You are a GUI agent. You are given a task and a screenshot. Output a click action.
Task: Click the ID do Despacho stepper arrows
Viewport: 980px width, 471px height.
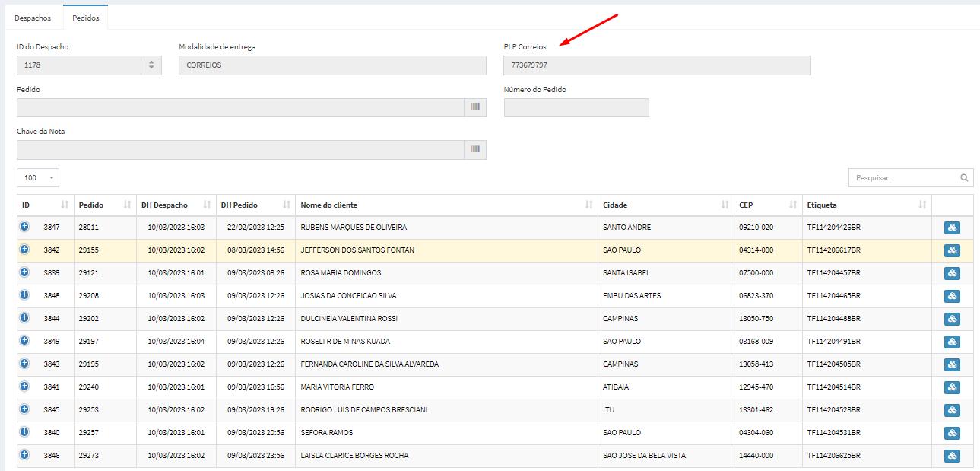click(x=151, y=65)
